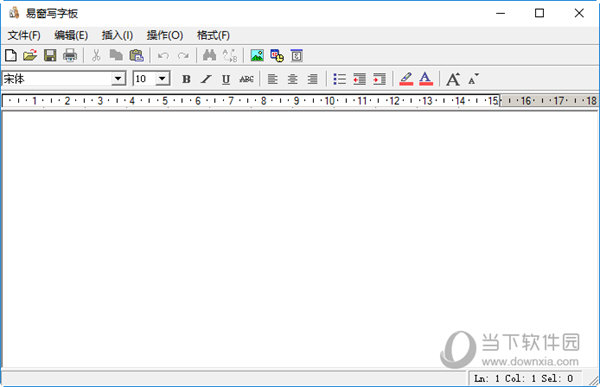Toggle bold formatting
This screenshot has width=600, height=387.
pyautogui.click(x=186, y=79)
